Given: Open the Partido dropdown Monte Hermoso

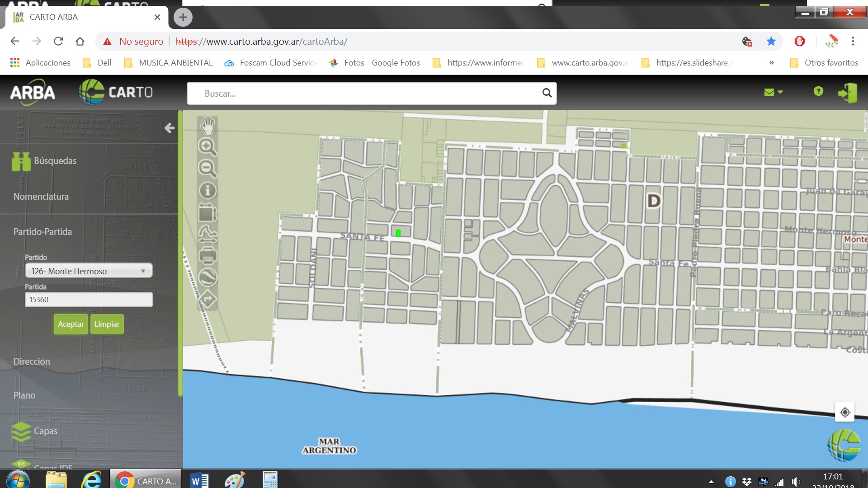Looking at the screenshot, I should click(x=89, y=271).
